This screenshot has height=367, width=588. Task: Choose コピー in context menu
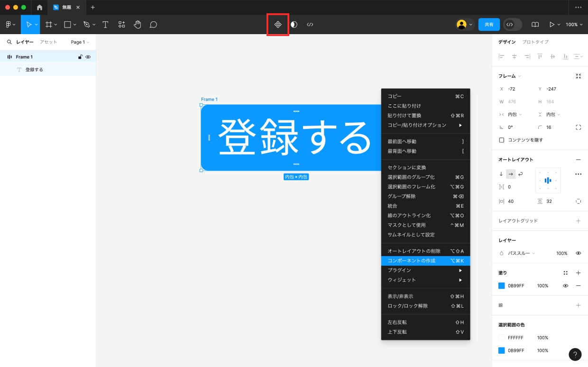click(425, 96)
